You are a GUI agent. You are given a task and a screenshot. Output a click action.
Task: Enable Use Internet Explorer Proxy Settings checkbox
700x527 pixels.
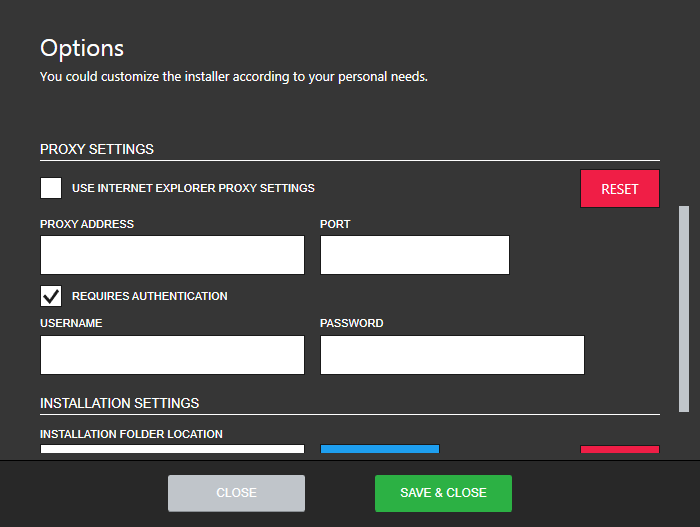pyautogui.click(x=51, y=188)
